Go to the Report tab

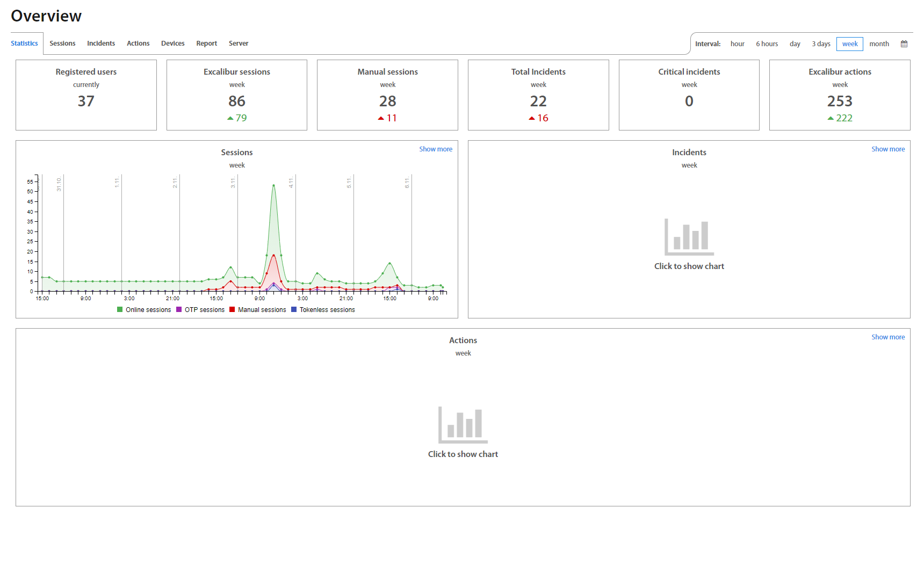[x=206, y=44]
